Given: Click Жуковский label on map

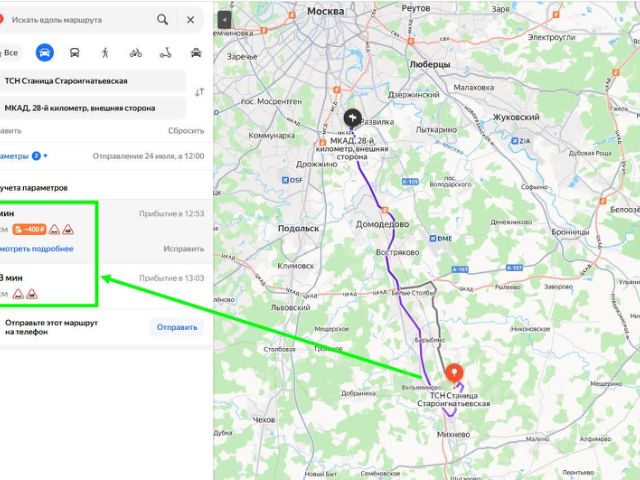Looking at the screenshot, I should click(516, 117).
